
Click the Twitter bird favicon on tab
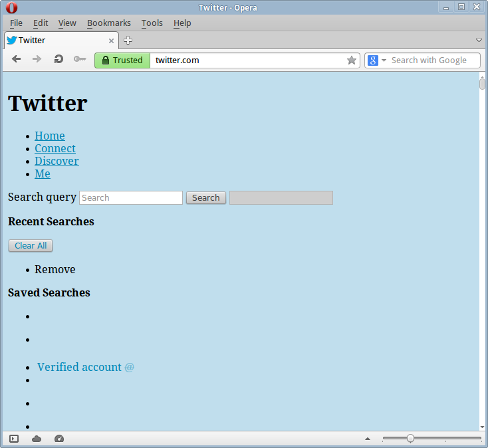click(x=12, y=40)
